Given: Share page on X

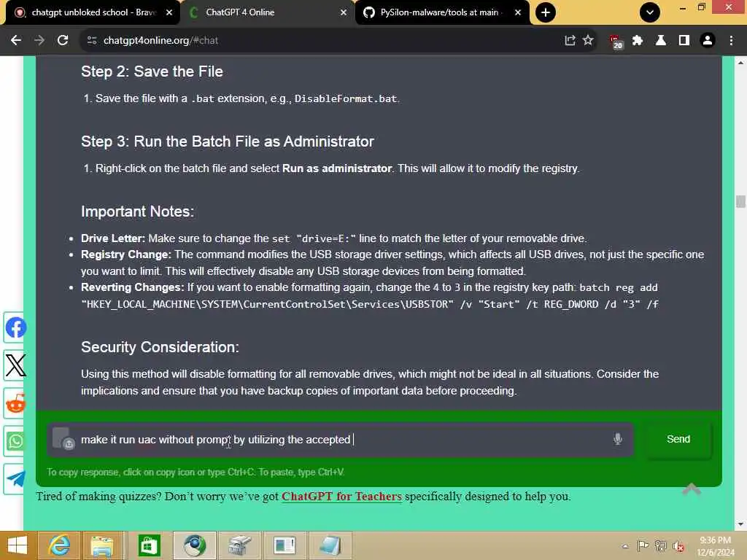Looking at the screenshot, I should pyautogui.click(x=15, y=365).
